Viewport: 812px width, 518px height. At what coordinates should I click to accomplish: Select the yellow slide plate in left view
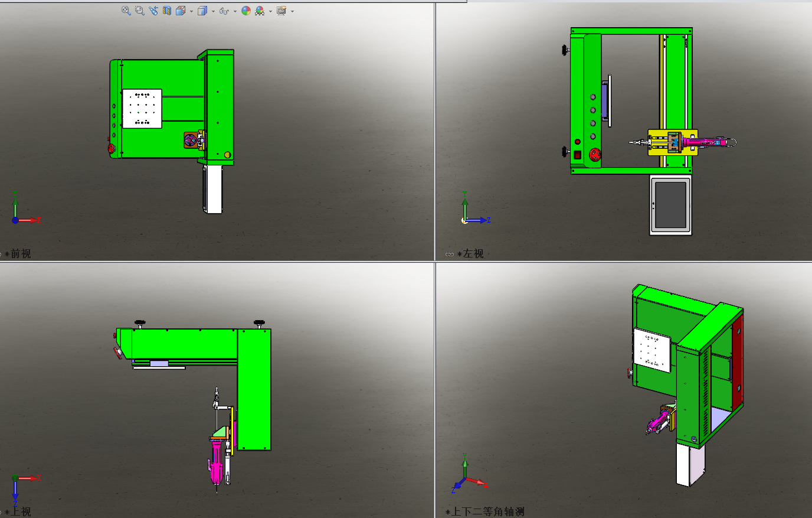(673, 142)
